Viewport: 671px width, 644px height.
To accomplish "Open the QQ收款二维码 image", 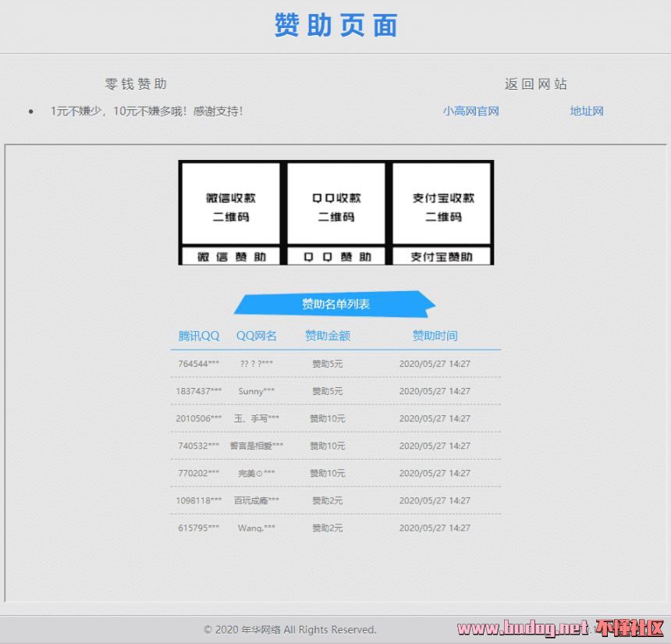I will pyautogui.click(x=336, y=204).
